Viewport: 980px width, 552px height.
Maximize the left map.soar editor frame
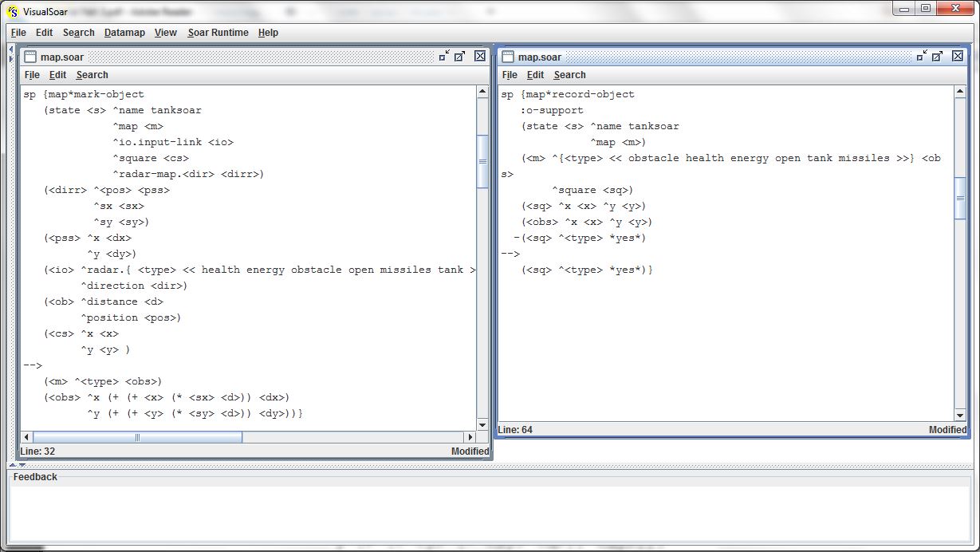460,56
